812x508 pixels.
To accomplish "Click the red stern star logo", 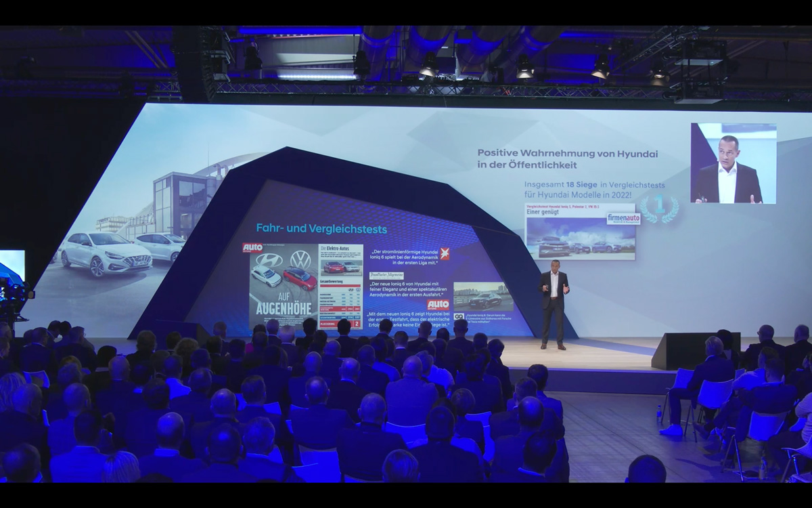I will tap(444, 253).
